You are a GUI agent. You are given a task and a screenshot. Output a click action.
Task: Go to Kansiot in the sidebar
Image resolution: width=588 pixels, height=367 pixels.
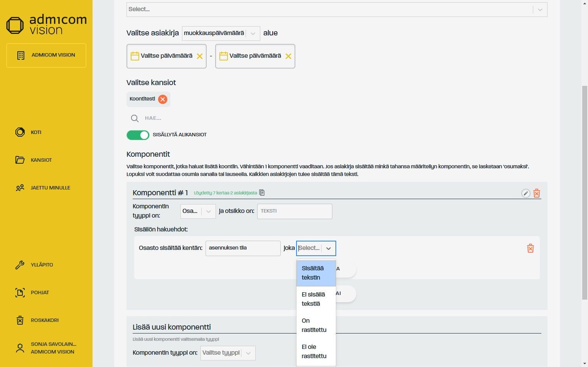41,160
